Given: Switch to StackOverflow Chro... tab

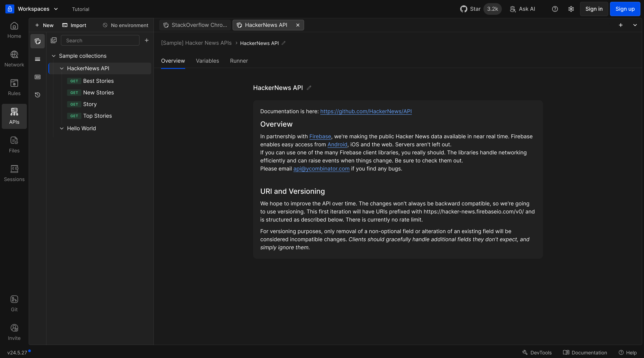Looking at the screenshot, I should [195, 25].
